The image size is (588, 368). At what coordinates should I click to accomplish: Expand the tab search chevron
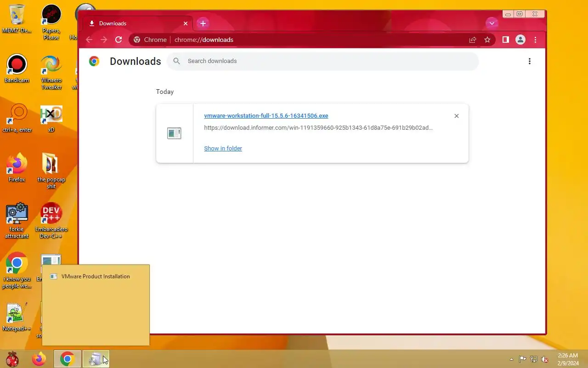point(492,23)
